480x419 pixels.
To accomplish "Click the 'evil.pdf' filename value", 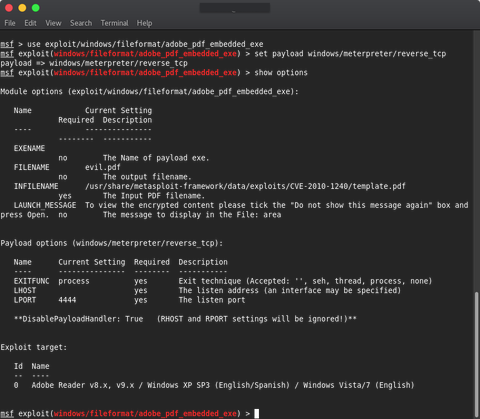I will [103, 167].
